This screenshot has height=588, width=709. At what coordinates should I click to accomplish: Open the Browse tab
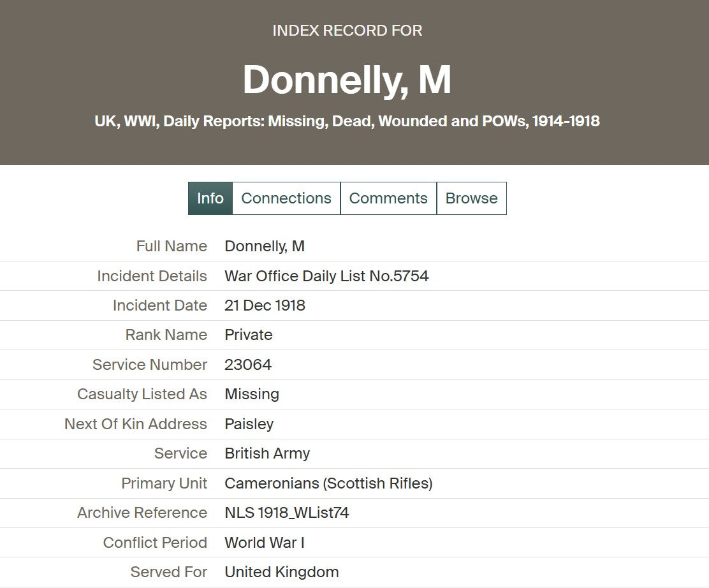point(471,198)
